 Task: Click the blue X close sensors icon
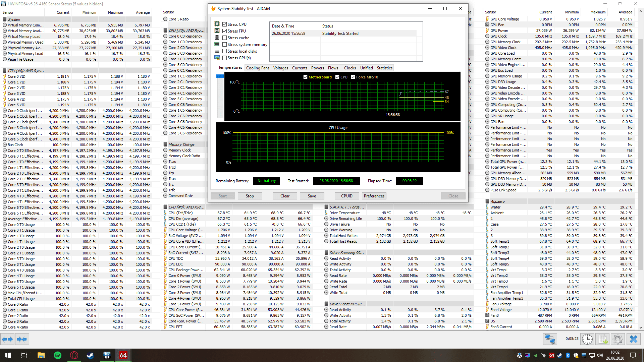(633, 339)
